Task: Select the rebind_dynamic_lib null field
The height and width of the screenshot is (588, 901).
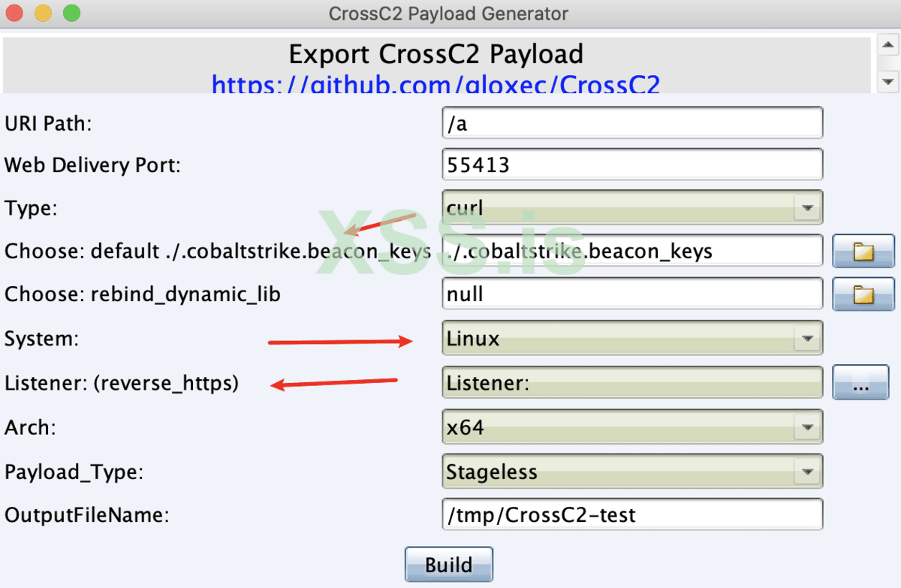Action: point(633,294)
